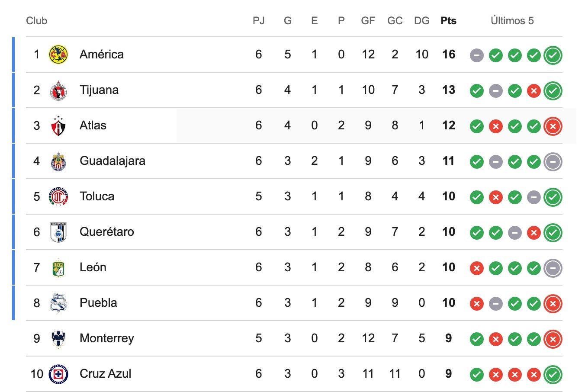Viewport: 585px width, 392px height.
Task: Open the Cruz Azul team name link
Action: pyautogui.click(x=105, y=373)
